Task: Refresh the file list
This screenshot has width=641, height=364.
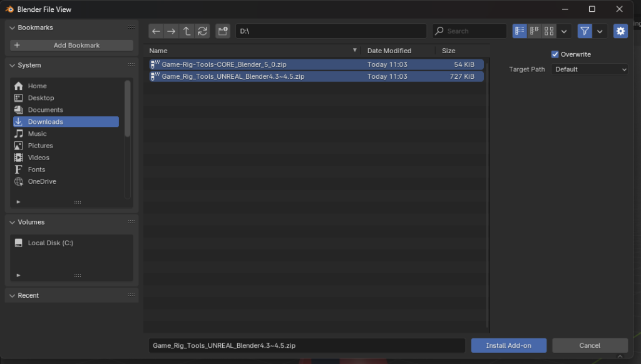Action: coord(202,31)
